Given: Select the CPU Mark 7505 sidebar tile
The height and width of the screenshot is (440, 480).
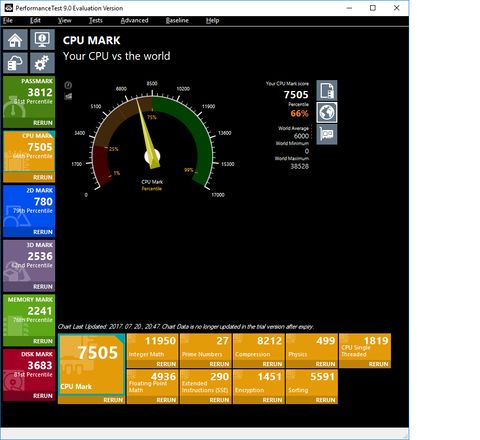Looking at the screenshot, I should tap(29, 152).
